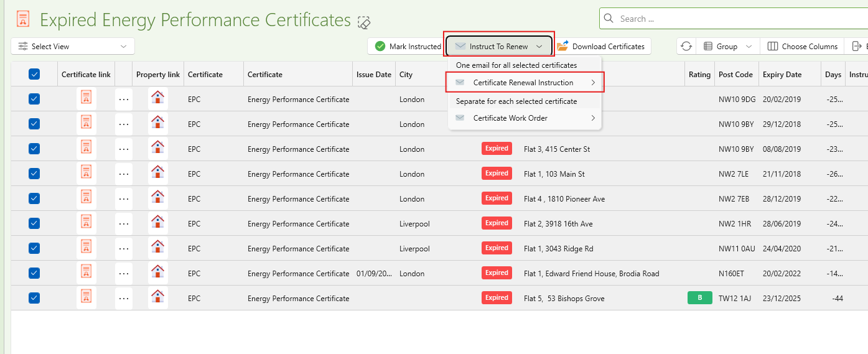Click the Mark Instructed button

tap(408, 46)
